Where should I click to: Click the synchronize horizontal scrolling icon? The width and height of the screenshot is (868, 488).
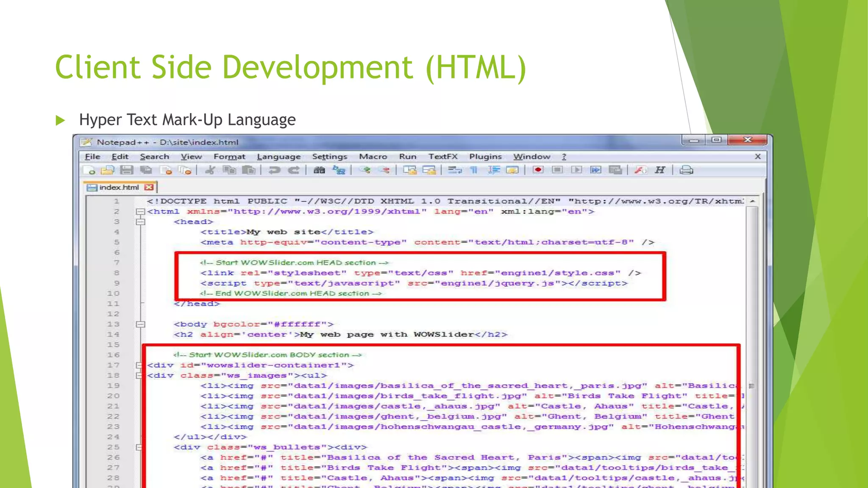pyautogui.click(x=429, y=170)
